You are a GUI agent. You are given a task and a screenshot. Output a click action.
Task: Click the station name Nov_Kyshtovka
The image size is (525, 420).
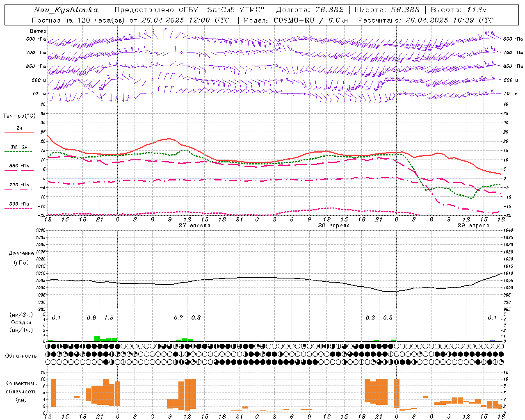pyautogui.click(x=66, y=10)
